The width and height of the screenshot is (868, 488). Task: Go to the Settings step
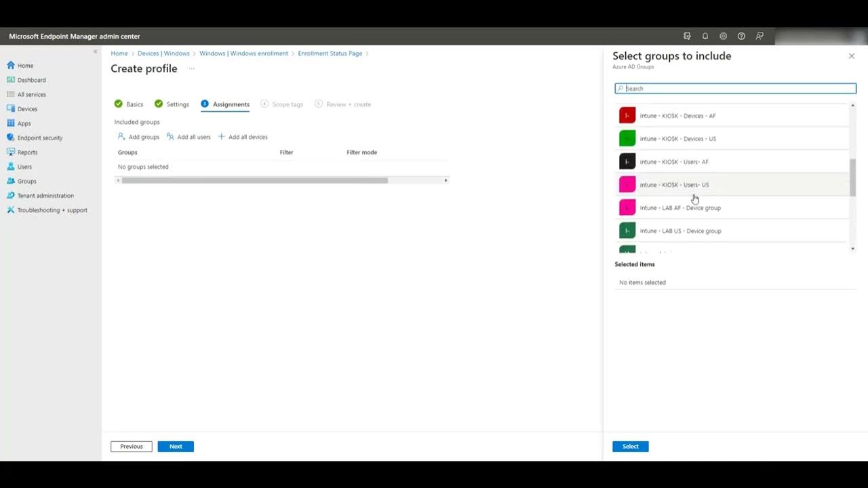click(172, 104)
